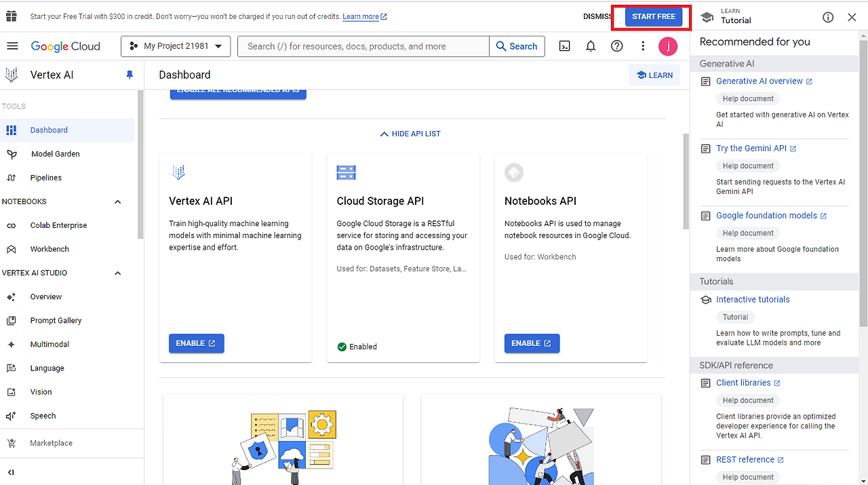
Task: Enable the Vertex AI API
Action: 197,343
